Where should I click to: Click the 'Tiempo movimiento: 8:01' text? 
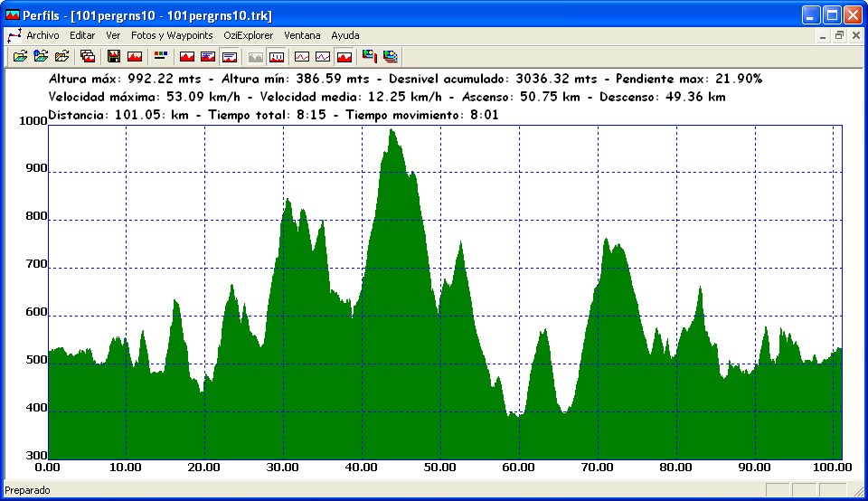tap(422, 115)
